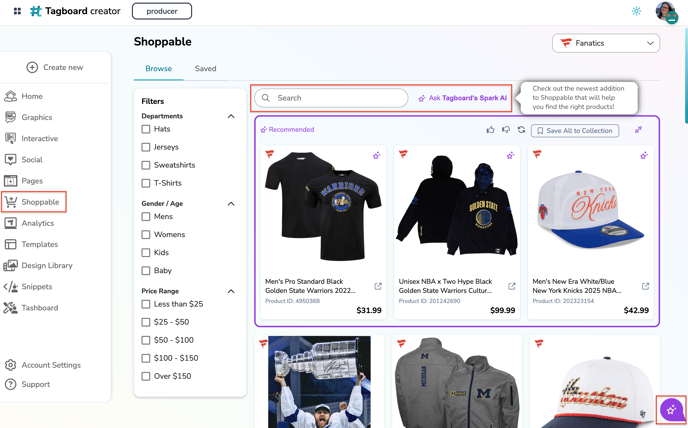This screenshot has width=688, height=428.
Task: Click the Tagboard hashtag logo
Action: [36, 11]
